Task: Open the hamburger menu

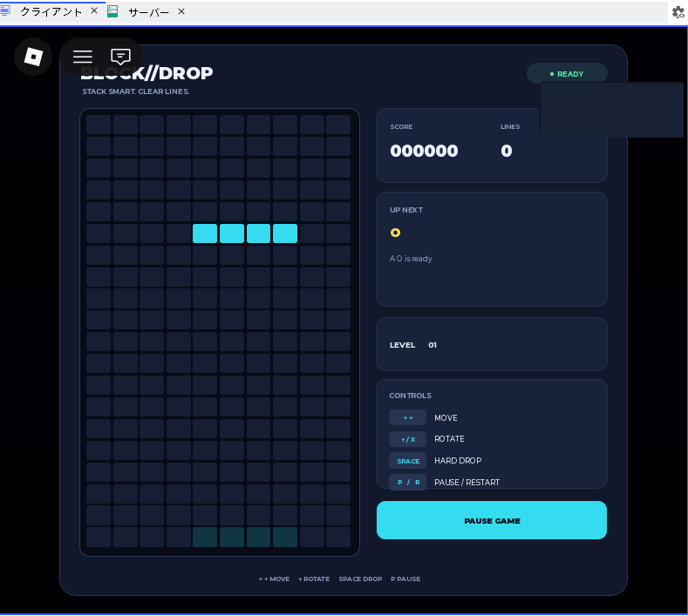Action: coord(83,57)
